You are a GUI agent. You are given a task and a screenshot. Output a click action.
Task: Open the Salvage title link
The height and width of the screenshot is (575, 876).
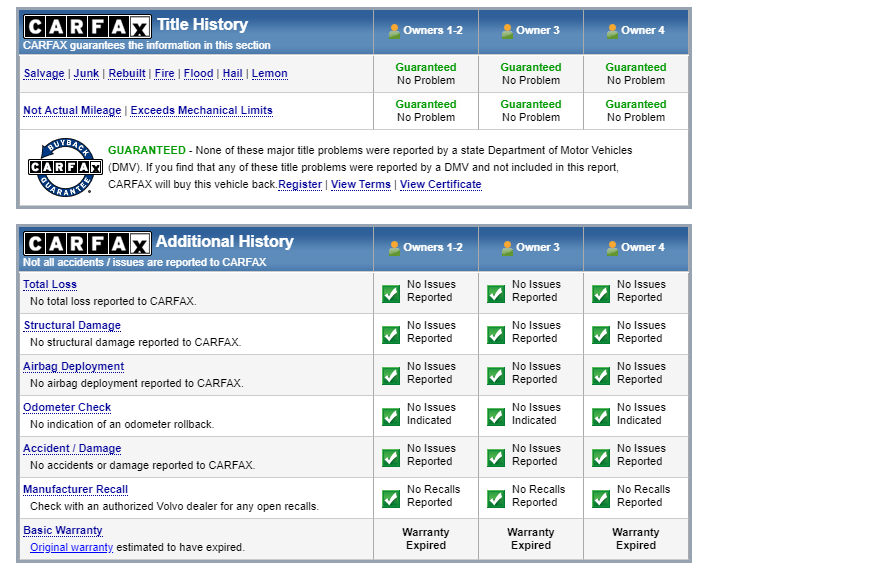[44, 73]
